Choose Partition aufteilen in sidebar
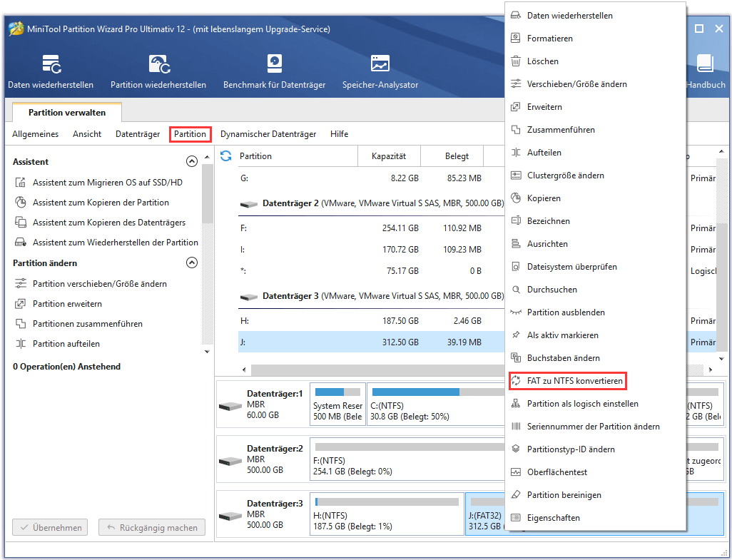732x560 pixels. pyautogui.click(x=66, y=344)
